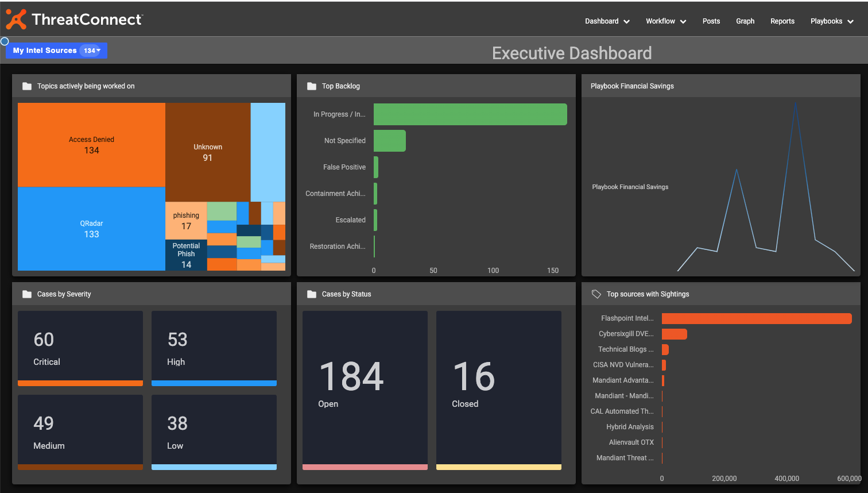Select the Access Denied treemap tile

click(x=91, y=145)
